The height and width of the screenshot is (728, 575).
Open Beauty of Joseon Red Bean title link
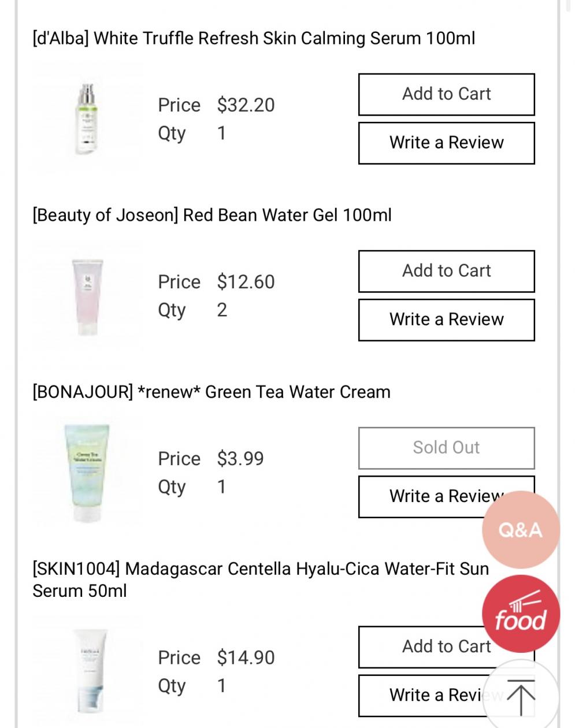212,216
